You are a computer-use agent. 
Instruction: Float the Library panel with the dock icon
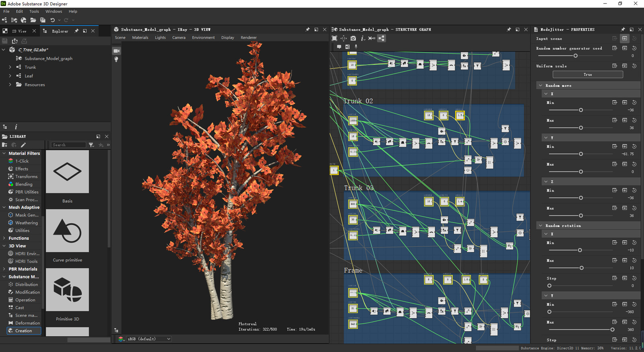[98, 136]
